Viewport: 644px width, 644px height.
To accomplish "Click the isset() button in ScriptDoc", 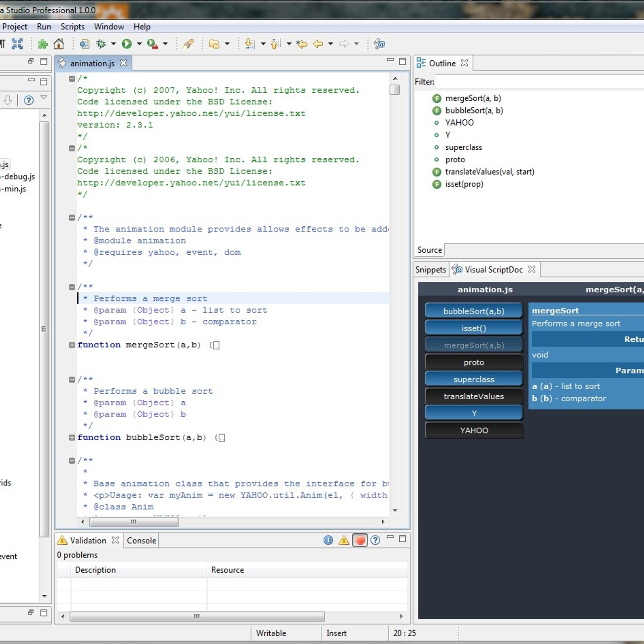I will pyautogui.click(x=474, y=328).
